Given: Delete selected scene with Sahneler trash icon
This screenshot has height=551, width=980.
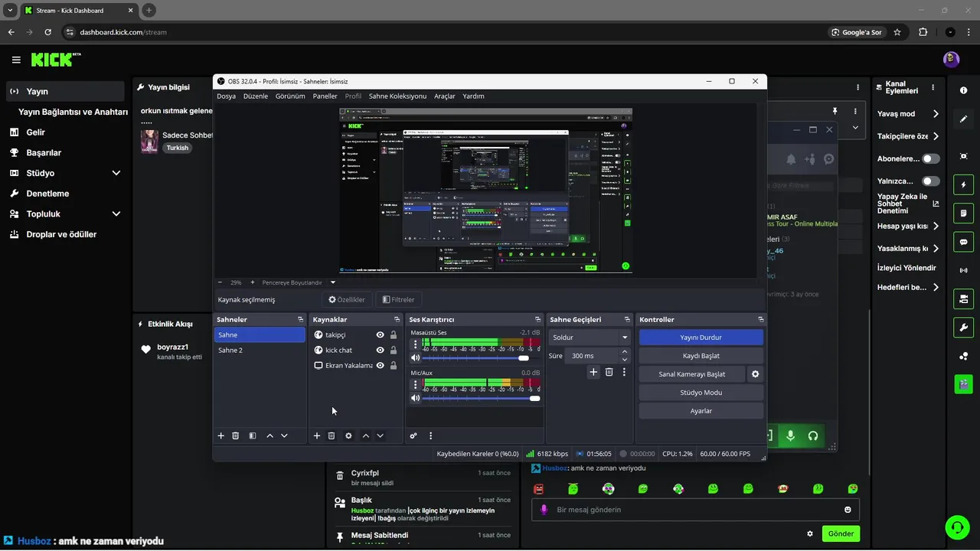Looking at the screenshot, I should point(236,435).
